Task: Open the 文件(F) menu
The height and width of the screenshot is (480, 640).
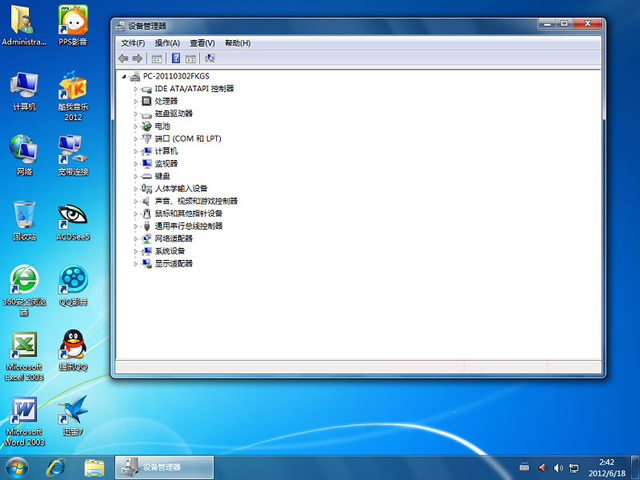Action: [x=133, y=43]
